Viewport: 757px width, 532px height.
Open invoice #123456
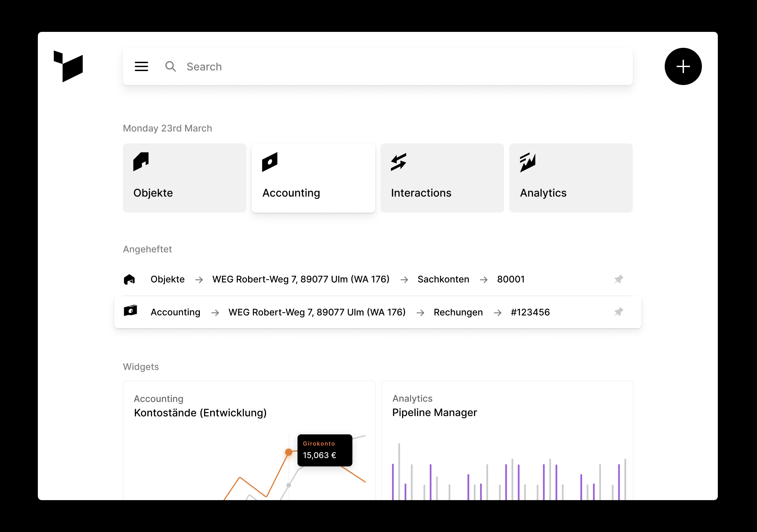pos(530,312)
